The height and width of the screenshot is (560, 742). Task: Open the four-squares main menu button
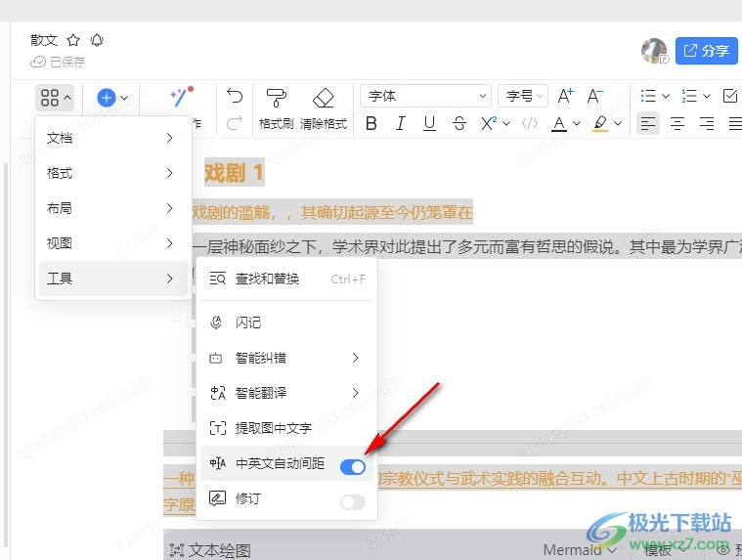point(55,98)
